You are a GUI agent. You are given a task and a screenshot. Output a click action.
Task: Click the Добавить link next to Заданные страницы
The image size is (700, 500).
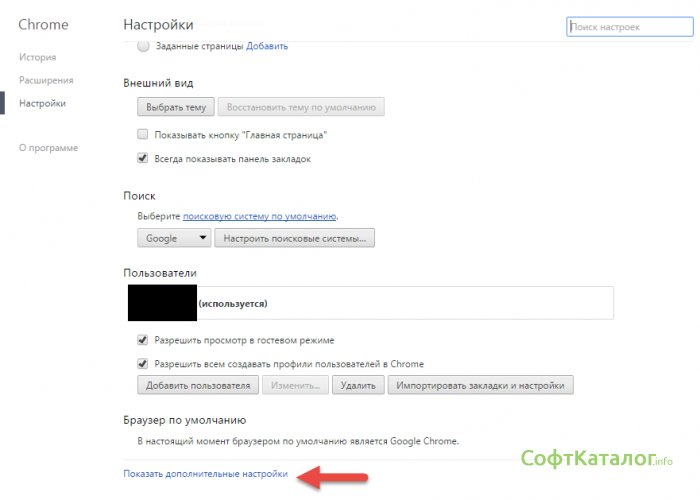267,46
